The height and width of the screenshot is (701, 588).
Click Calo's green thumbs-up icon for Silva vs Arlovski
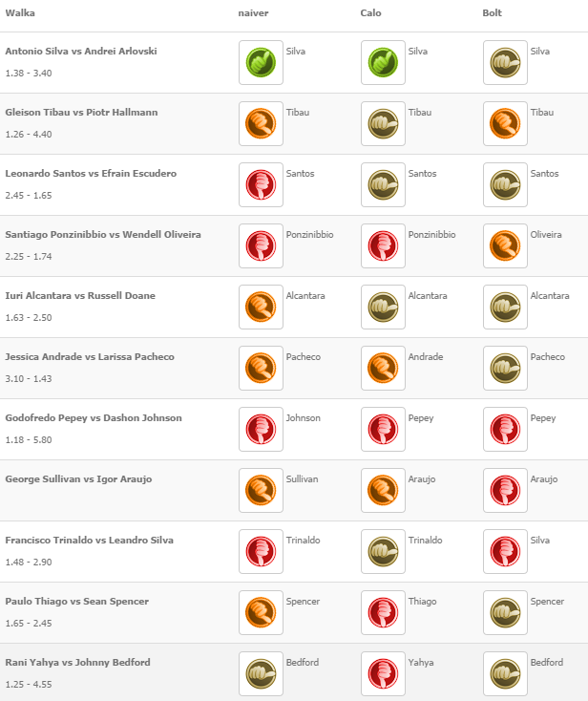click(383, 63)
